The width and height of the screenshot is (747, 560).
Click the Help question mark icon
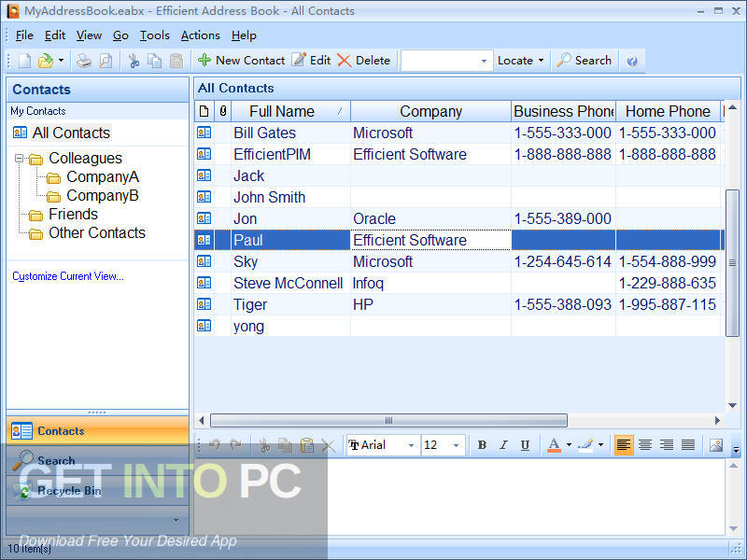coord(632,61)
